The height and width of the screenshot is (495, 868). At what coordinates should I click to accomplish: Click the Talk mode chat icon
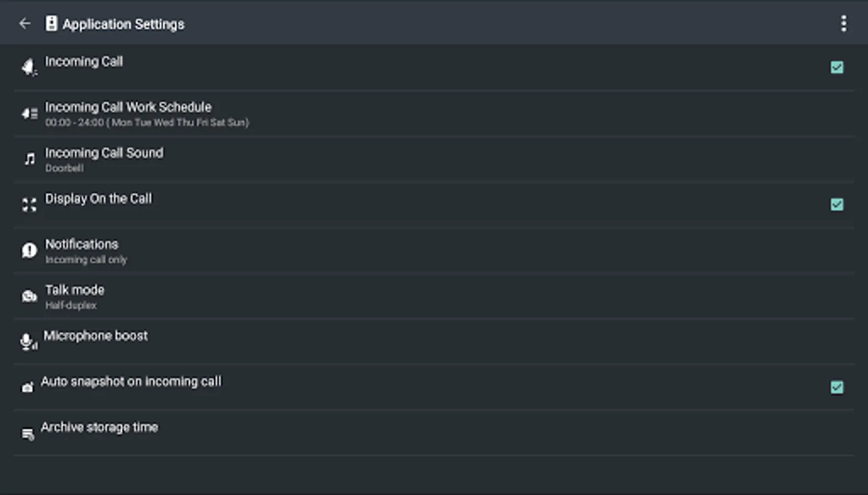tap(29, 296)
